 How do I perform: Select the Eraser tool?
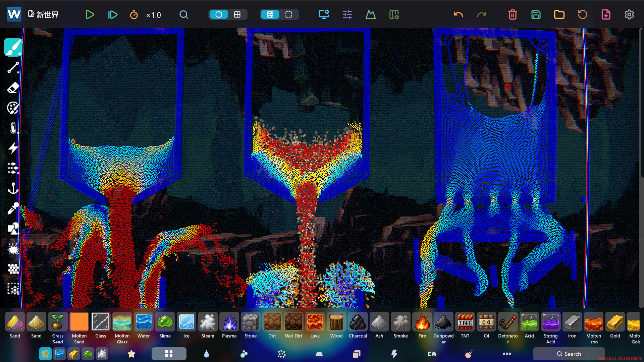(13, 88)
